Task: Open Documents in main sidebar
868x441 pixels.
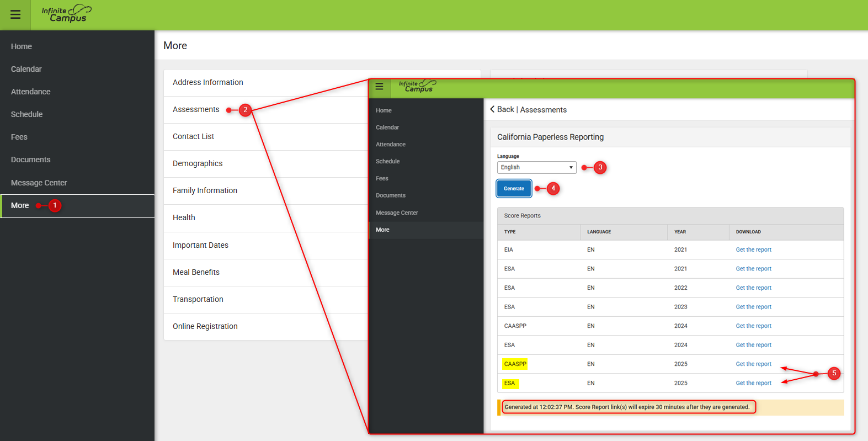Action: point(31,160)
